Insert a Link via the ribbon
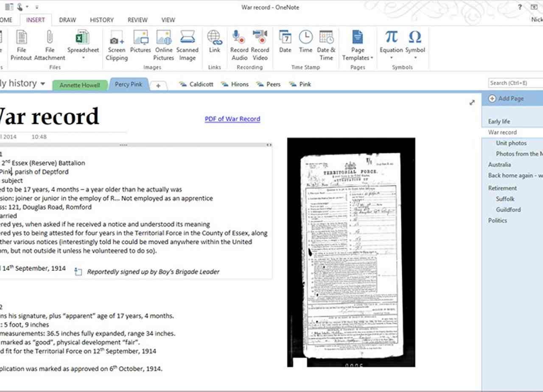 point(215,39)
